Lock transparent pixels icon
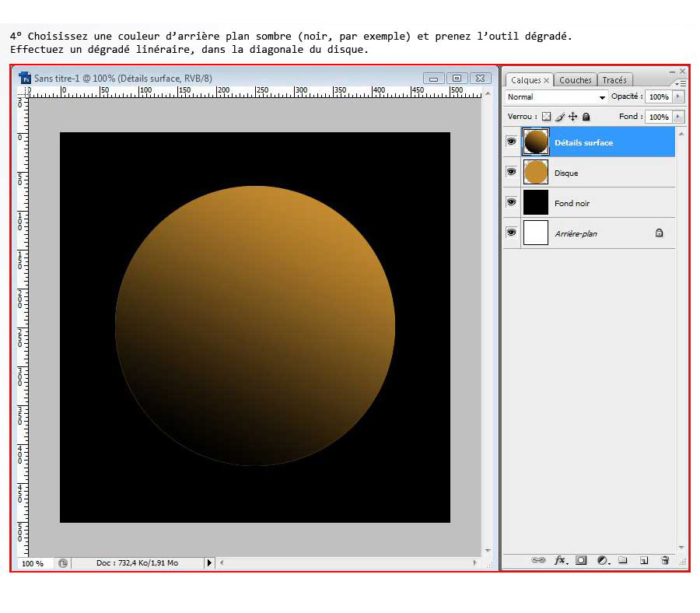The image size is (700, 613). pyautogui.click(x=546, y=117)
